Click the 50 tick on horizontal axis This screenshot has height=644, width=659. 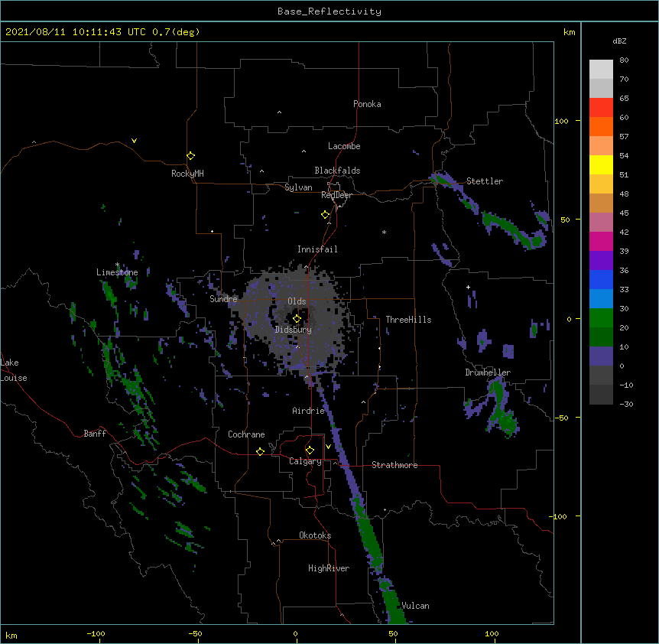(392, 633)
